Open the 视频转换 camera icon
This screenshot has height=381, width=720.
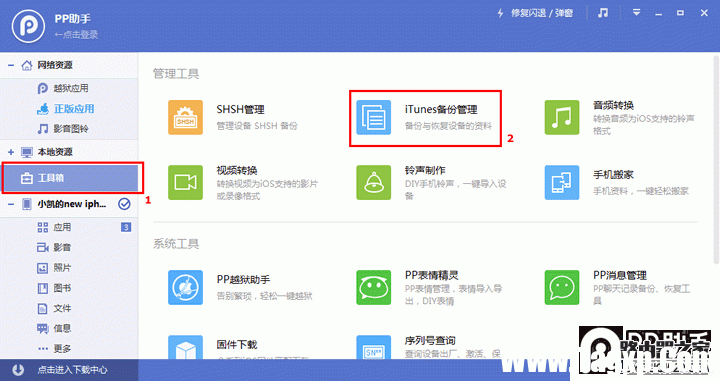point(185,183)
